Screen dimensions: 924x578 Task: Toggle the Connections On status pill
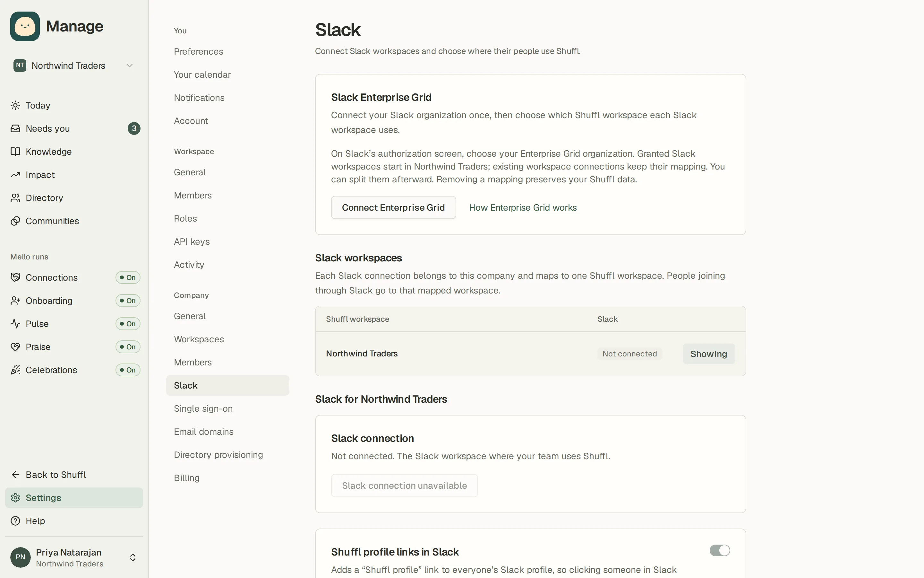128,277
